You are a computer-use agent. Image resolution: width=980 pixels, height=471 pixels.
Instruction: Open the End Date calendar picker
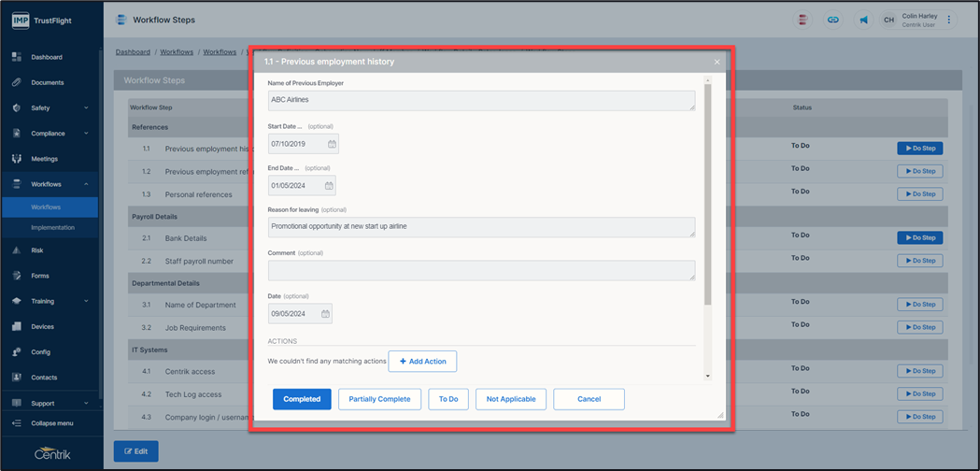coord(326,185)
